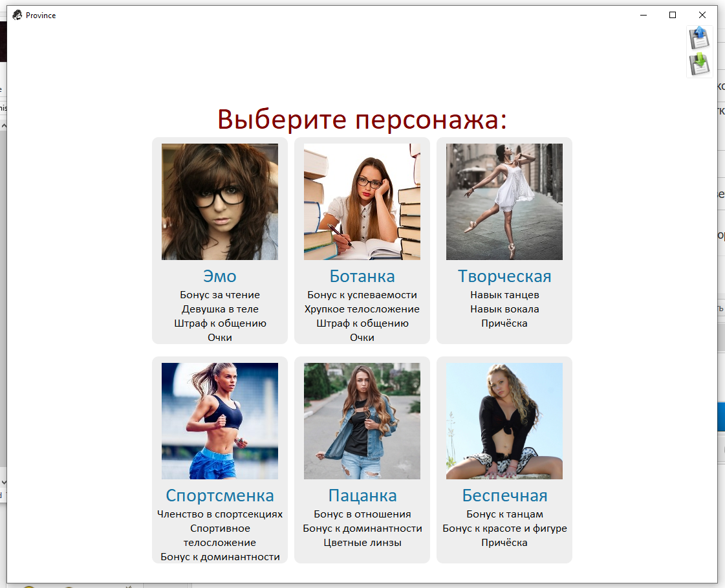
Task: Click 'Бонус к успеваемости' text
Action: 362,295
